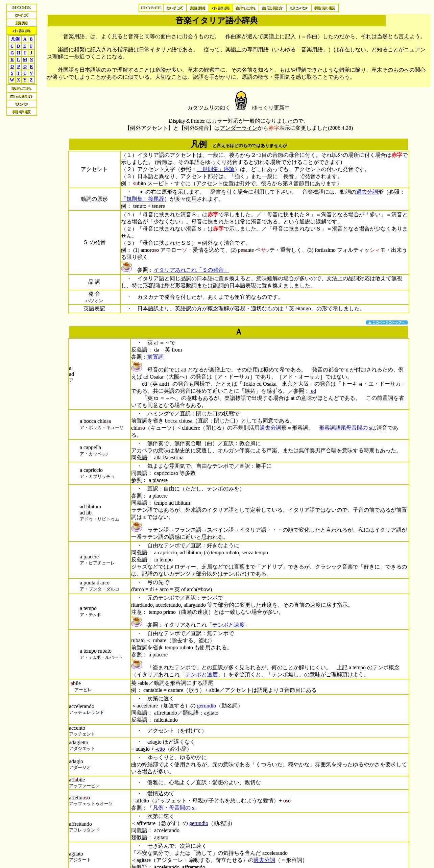Jump to letter X in the index
Image resolution: width=434 pixels, height=868 pixels.
[x=18, y=80]
